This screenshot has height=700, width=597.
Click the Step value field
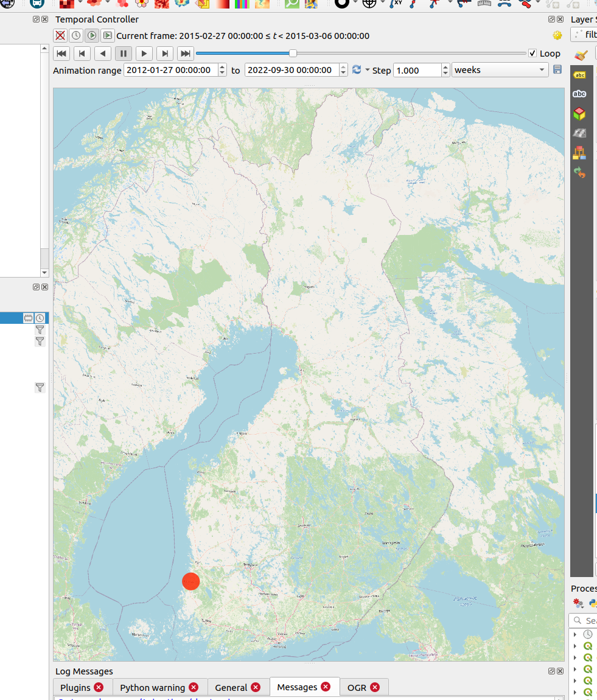pyautogui.click(x=417, y=70)
